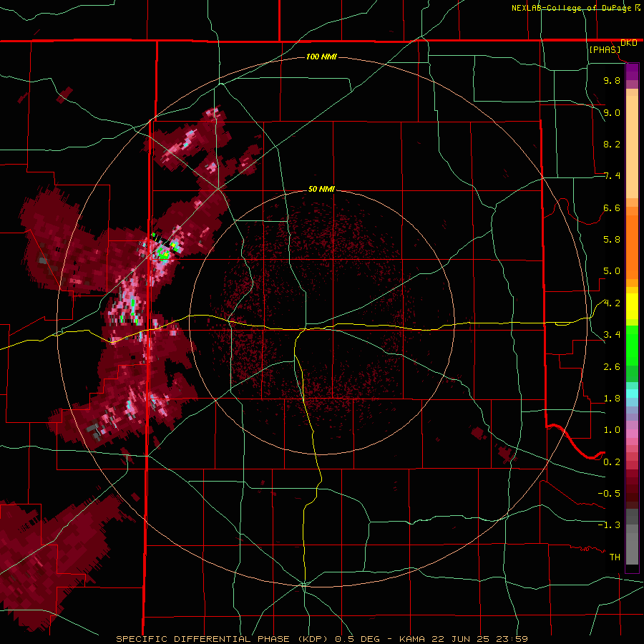Click the bright yellow segment of the color scale
Image resolution: width=644 pixels, height=644 pixels.
click(x=632, y=306)
